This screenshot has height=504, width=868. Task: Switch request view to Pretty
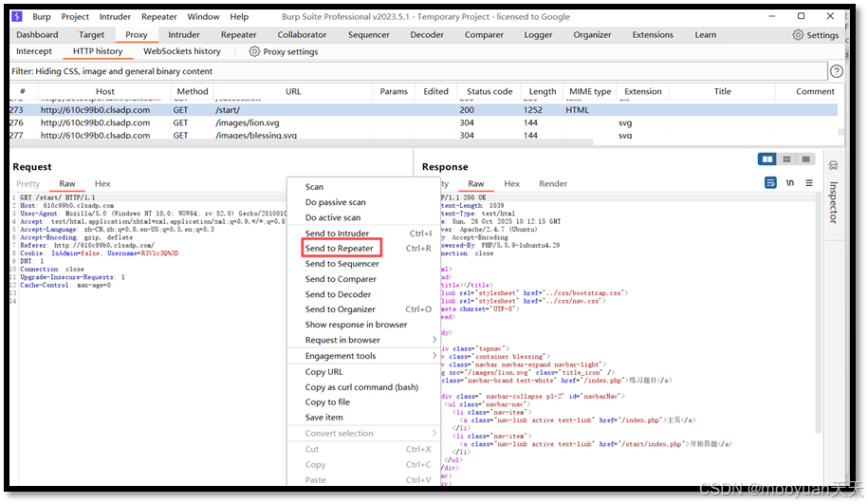(x=28, y=183)
